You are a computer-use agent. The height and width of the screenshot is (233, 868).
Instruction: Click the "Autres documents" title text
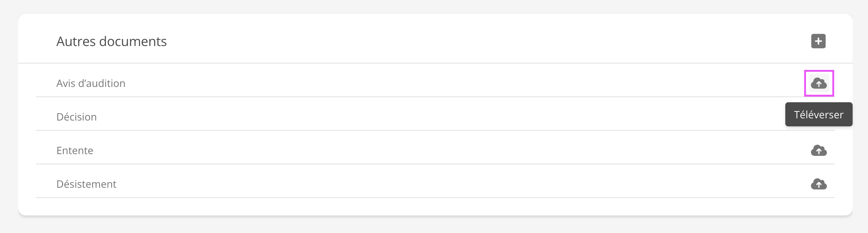tap(111, 42)
